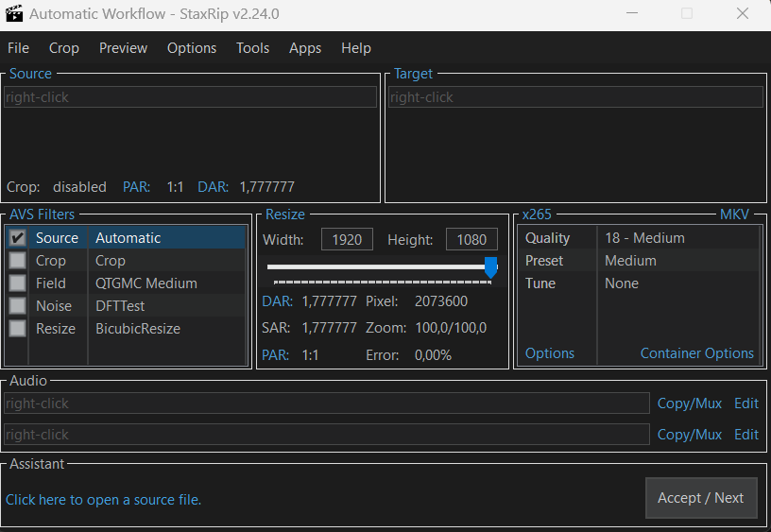This screenshot has height=532, width=771.
Task: Open the Help menu
Action: pyautogui.click(x=356, y=48)
